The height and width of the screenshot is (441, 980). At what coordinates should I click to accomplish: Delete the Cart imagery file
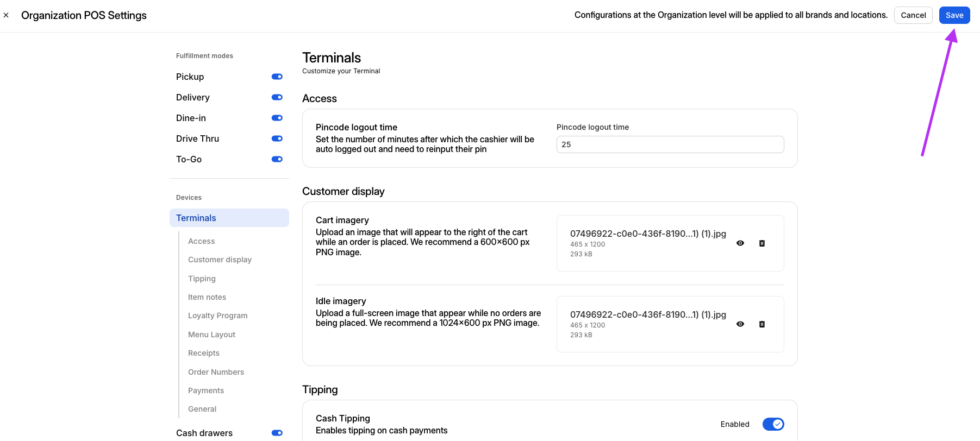[x=761, y=243]
